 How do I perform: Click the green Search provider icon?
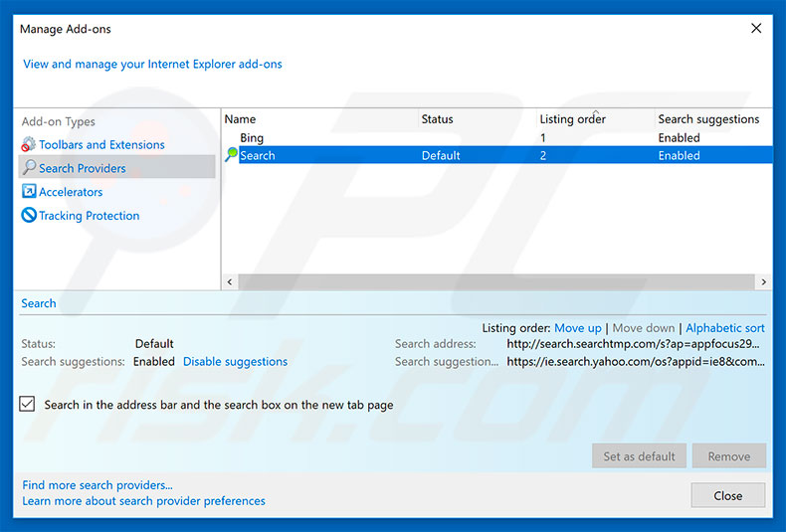(232, 155)
